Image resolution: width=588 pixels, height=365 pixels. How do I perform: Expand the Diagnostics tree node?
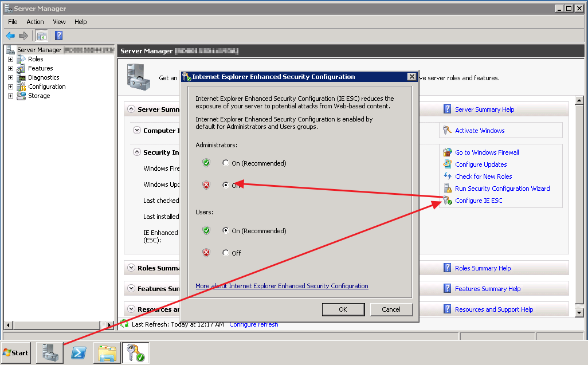tap(10, 77)
